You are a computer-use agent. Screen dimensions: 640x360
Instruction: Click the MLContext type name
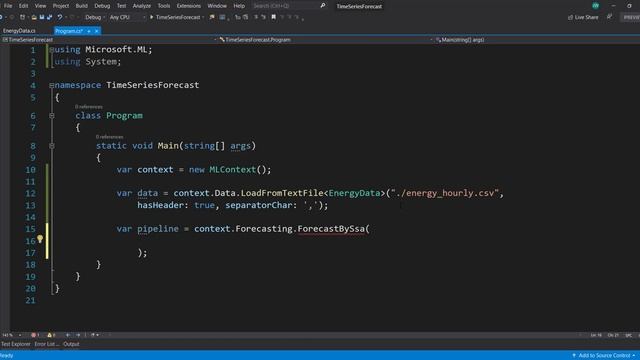tap(233, 169)
